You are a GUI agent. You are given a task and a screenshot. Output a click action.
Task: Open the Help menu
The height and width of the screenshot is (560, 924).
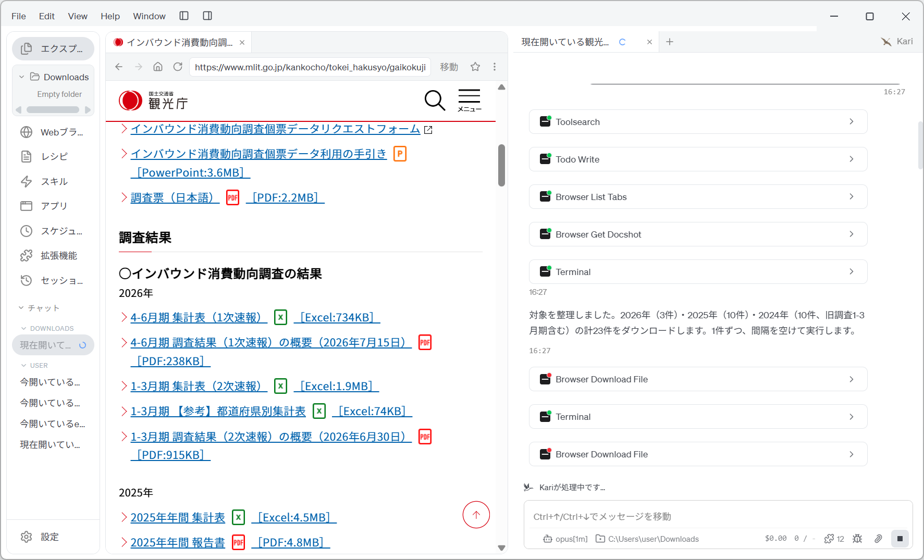110,16
